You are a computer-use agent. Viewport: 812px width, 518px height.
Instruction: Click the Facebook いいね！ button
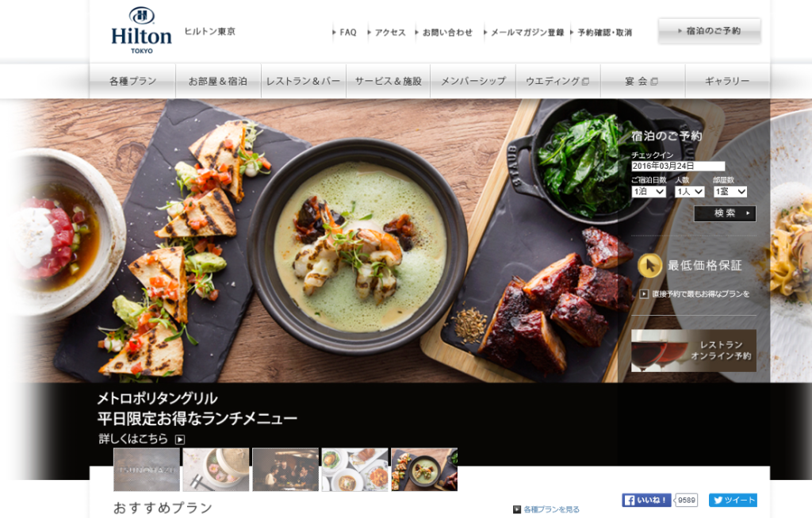click(x=647, y=500)
